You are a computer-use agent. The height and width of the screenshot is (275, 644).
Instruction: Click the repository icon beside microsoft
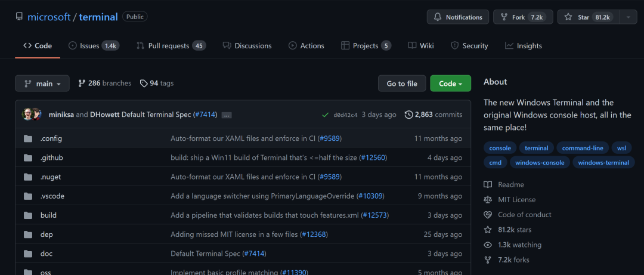click(x=19, y=17)
